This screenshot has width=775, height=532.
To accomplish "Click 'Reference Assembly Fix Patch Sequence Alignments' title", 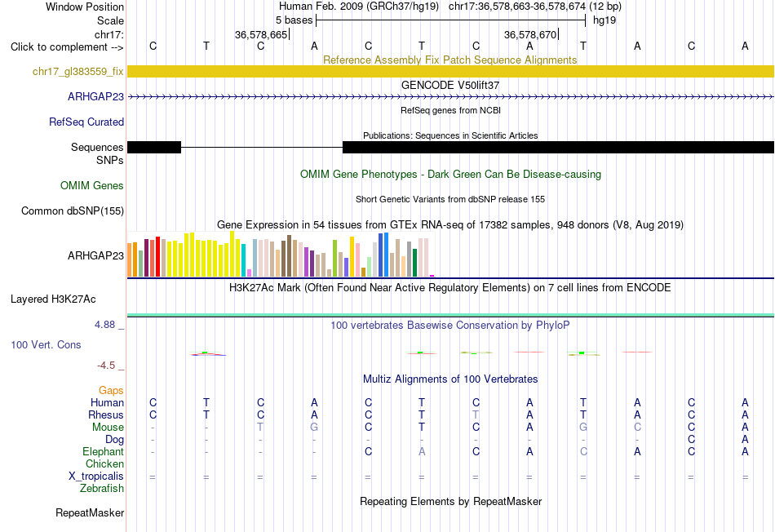I will coord(450,60).
